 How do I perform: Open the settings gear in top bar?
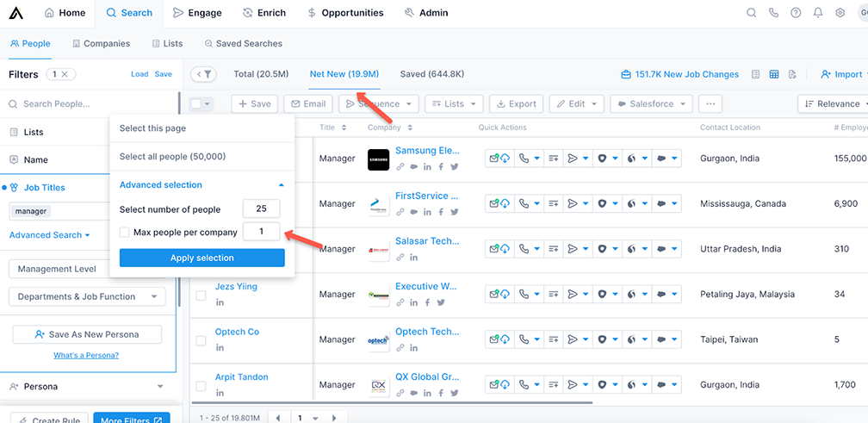(x=840, y=13)
